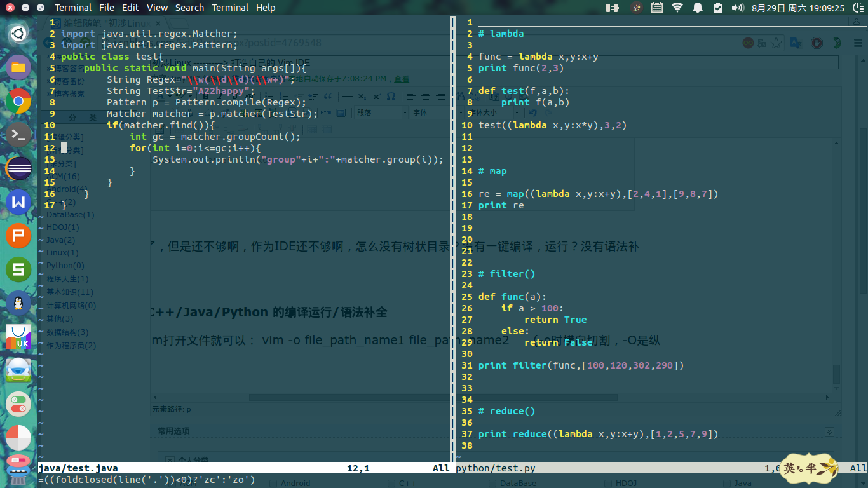Click Python(0) category link in browser behind

pyautogui.click(x=65, y=266)
